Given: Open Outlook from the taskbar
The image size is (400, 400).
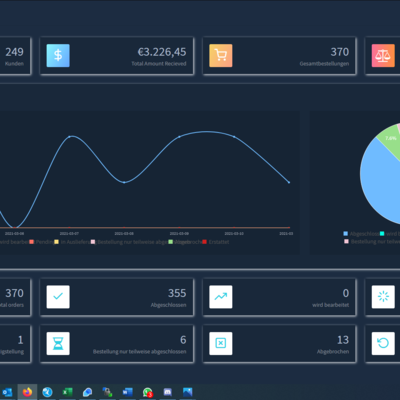Looking at the screenshot, I should 7,392.
